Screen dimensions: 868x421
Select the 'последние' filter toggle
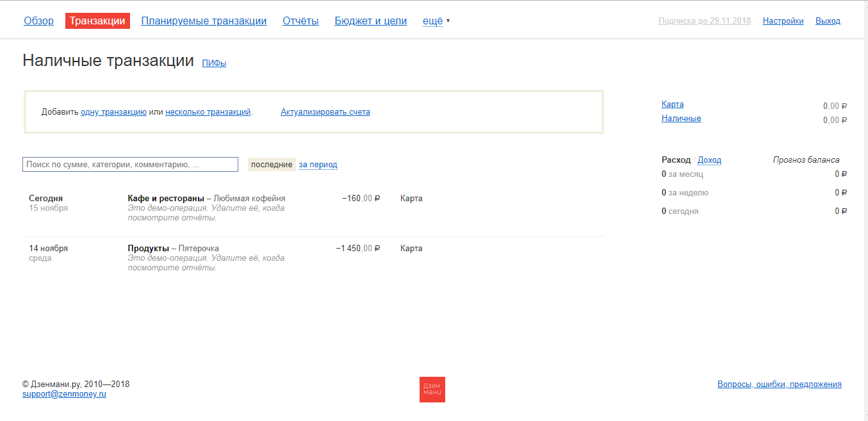point(272,165)
